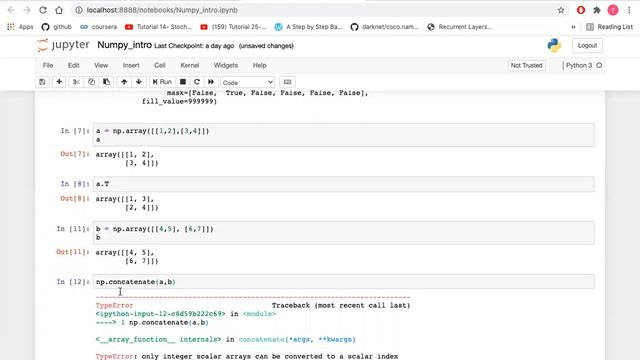Save notebook with the floppy disk icon
Viewport: 640px width, 360px height.
[42, 82]
